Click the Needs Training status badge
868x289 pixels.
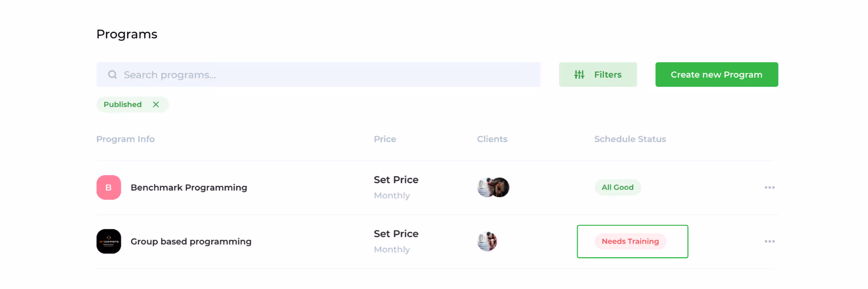point(630,241)
